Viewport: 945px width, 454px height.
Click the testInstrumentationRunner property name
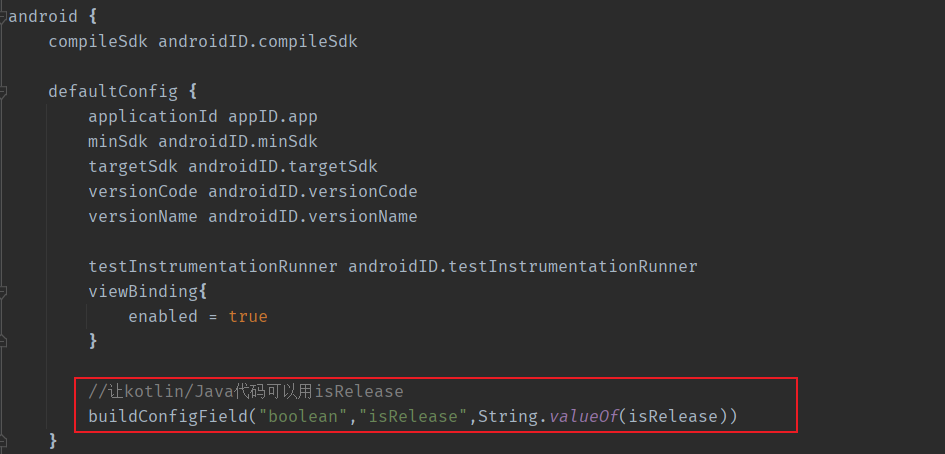[212, 266]
